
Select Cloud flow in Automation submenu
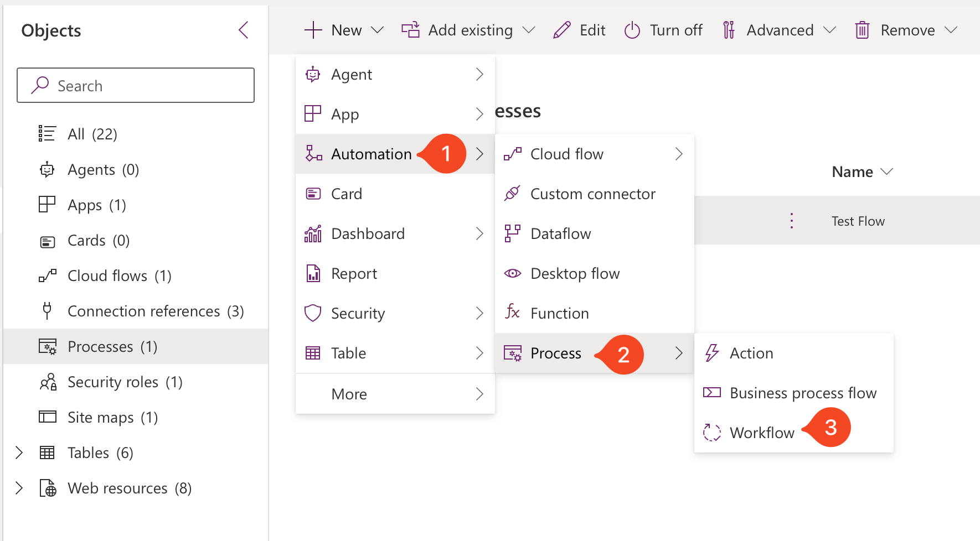(595, 154)
